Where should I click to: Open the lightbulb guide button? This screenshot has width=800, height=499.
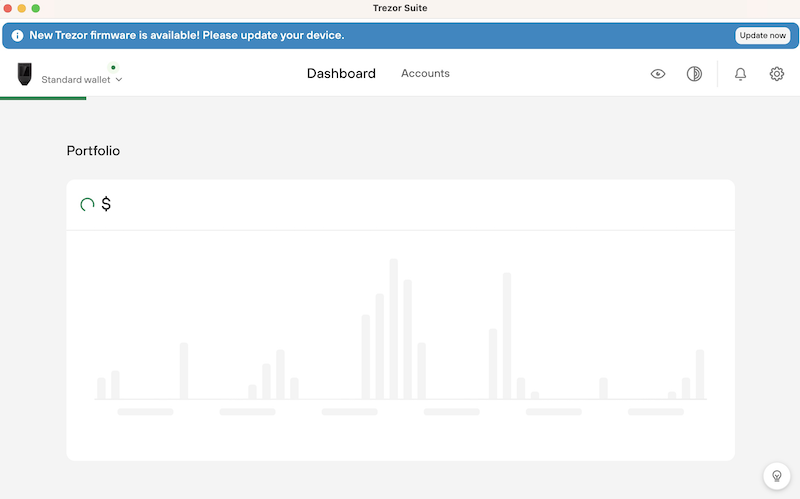point(777,476)
